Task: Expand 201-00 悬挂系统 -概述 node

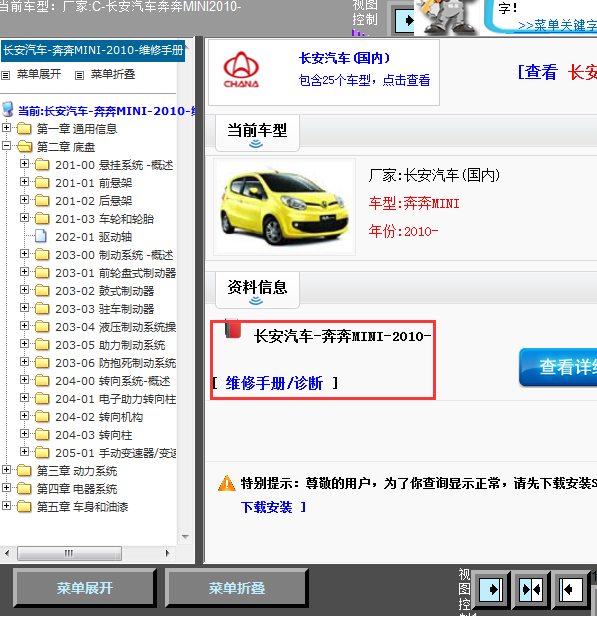Action: pos(24,163)
